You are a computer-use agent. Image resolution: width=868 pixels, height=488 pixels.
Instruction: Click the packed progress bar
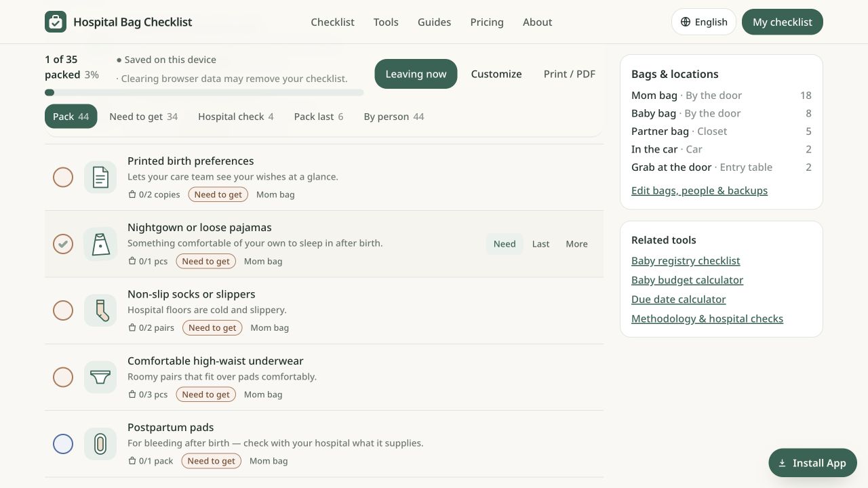[x=204, y=93]
